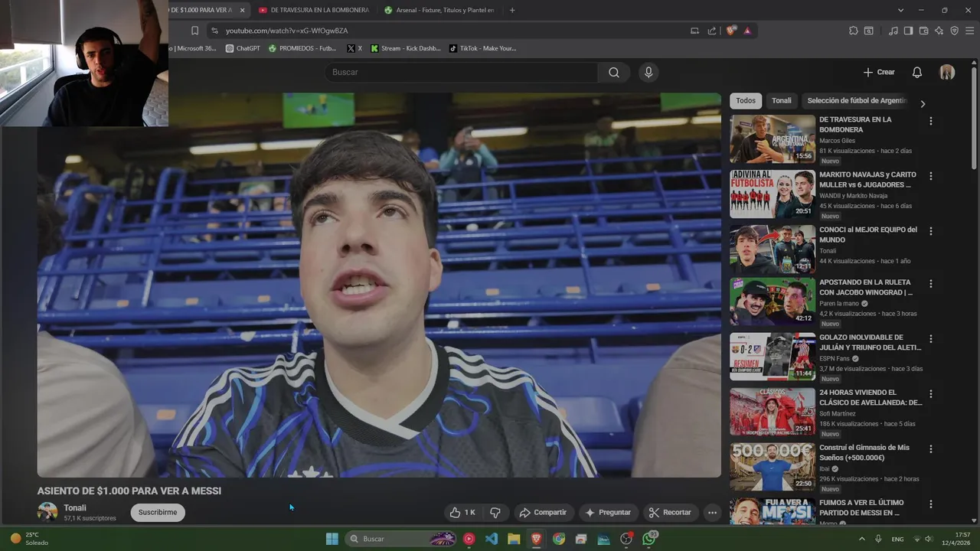Share this page from the address bar
Viewport: 980px width, 551px height.
tap(712, 31)
